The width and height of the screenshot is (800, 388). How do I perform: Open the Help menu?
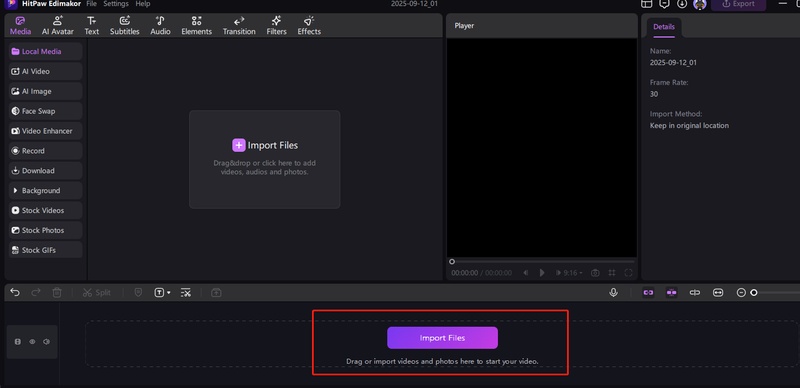[x=143, y=4]
